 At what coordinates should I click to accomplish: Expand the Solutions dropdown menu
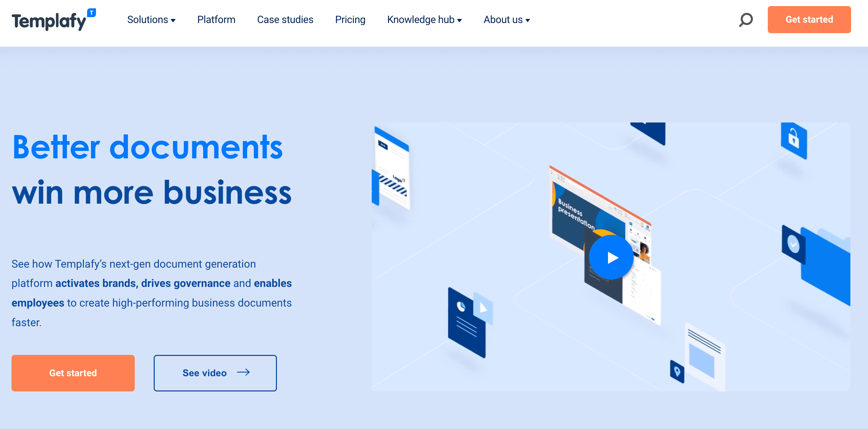click(x=150, y=20)
